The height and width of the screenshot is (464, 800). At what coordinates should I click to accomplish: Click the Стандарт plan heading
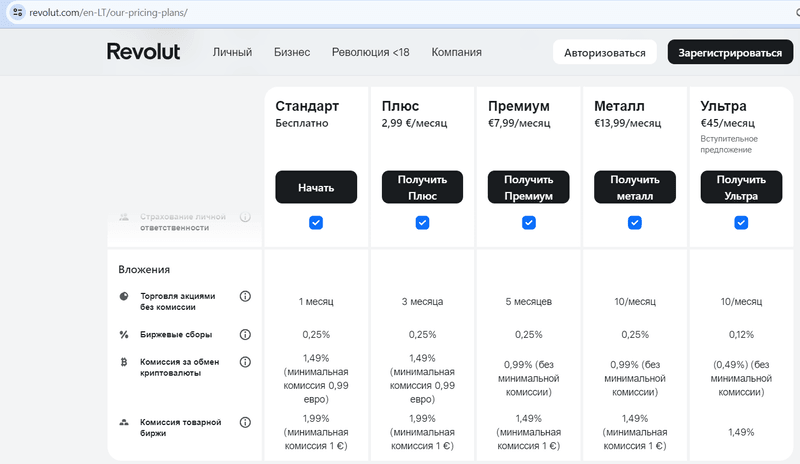pos(307,106)
